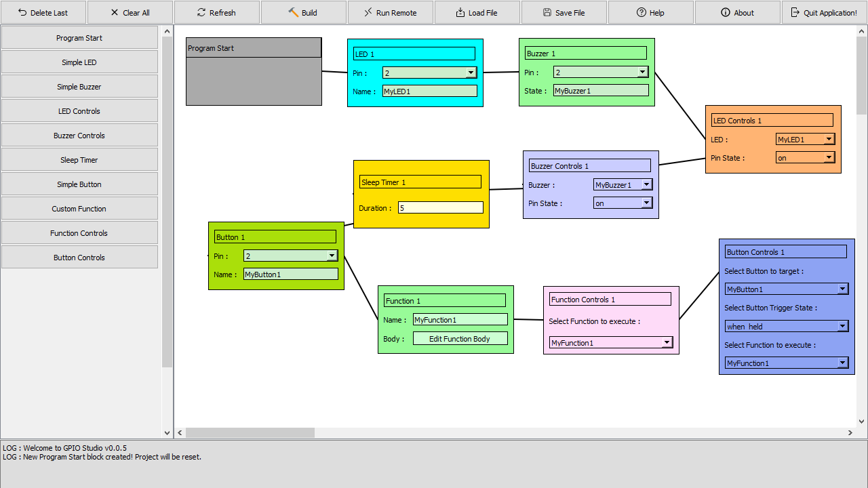
Task: Run the program remotely
Action: [x=390, y=12]
